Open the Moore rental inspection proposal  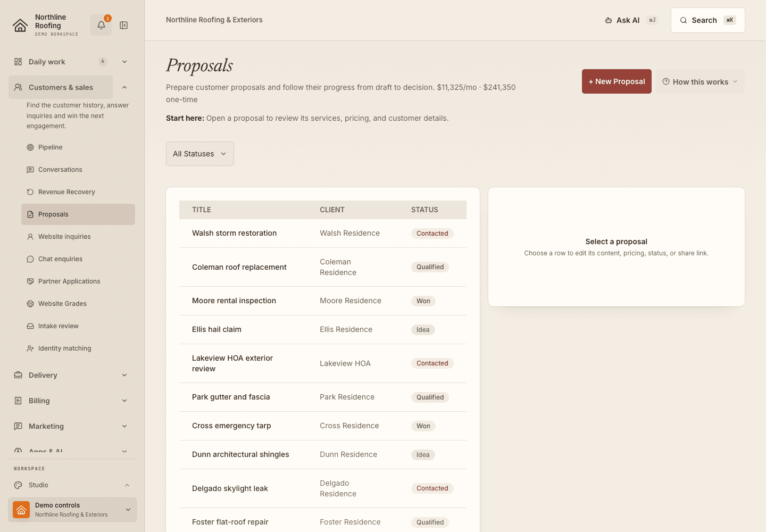[x=323, y=301]
